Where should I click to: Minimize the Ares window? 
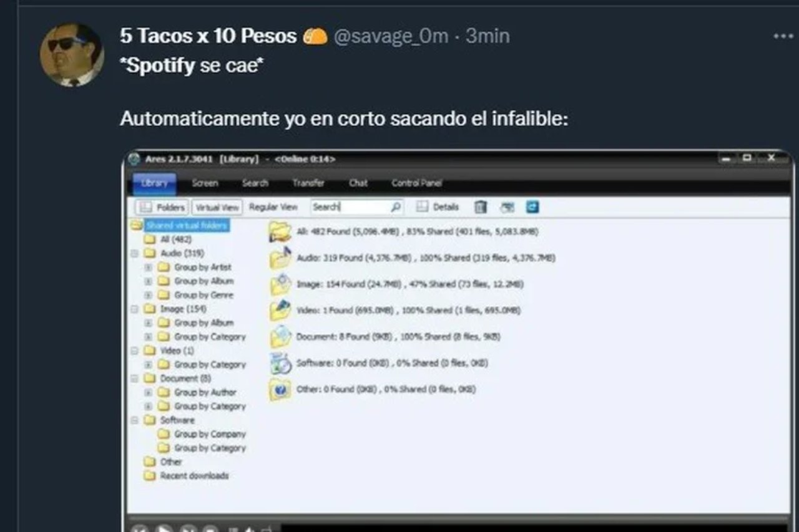coord(725,158)
